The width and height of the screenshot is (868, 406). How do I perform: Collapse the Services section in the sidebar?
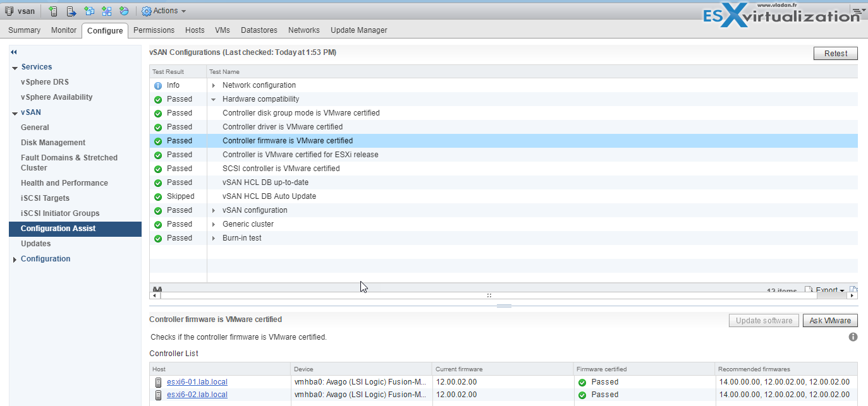pyautogui.click(x=15, y=68)
